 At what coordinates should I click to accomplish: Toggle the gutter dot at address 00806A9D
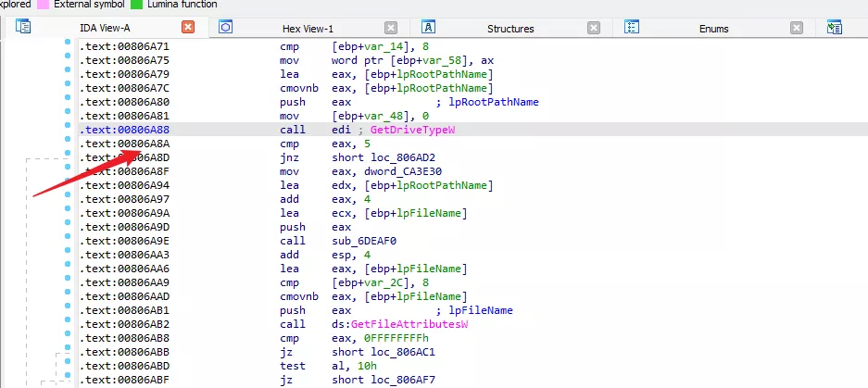click(68, 227)
